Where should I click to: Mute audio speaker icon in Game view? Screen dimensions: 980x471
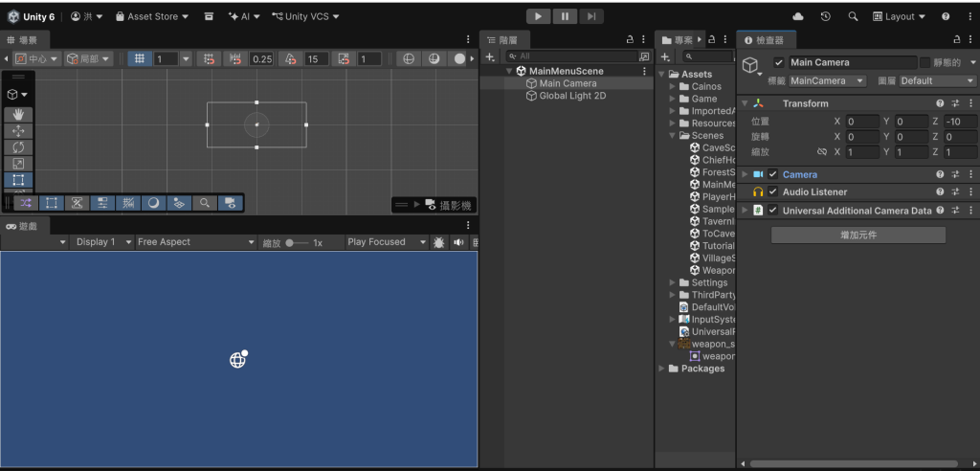(459, 242)
